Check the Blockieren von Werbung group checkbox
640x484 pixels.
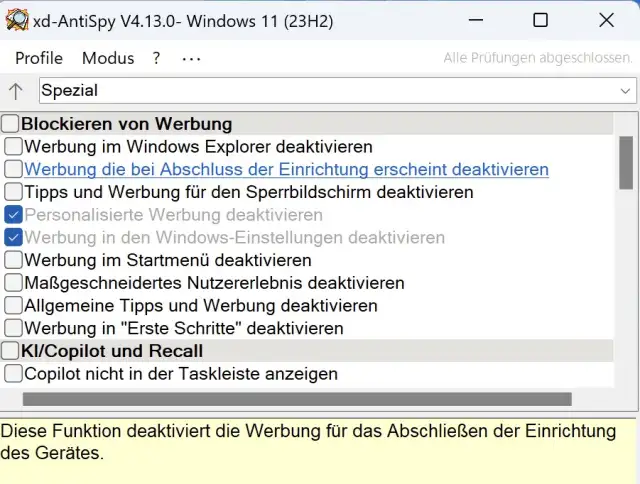pyautogui.click(x=10, y=124)
